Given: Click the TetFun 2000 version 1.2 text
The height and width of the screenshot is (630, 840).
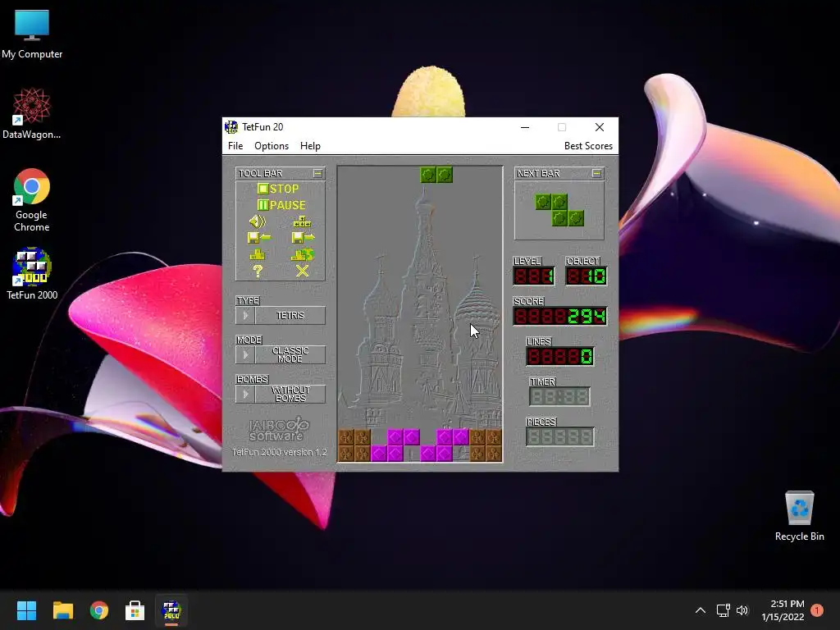Looking at the screenshot, I should pyautogui.click(x=279, y=452).
